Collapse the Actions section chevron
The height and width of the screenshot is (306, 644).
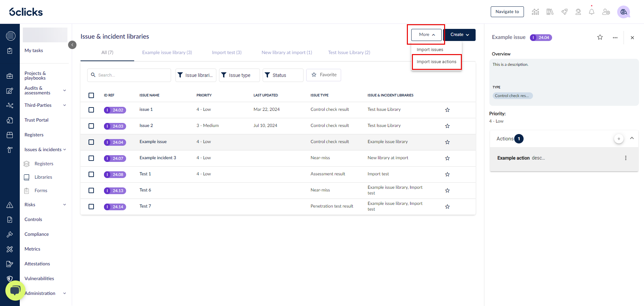click(x=632, y=138)
